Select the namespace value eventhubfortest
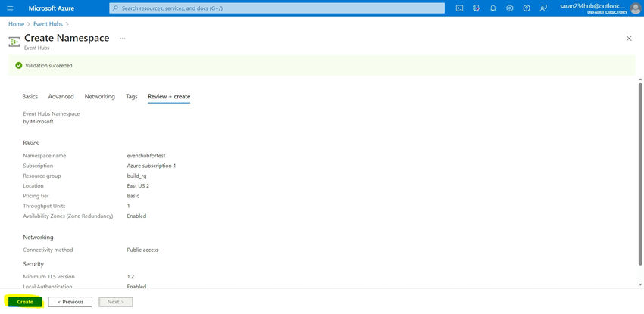 (x=145, y=156)
